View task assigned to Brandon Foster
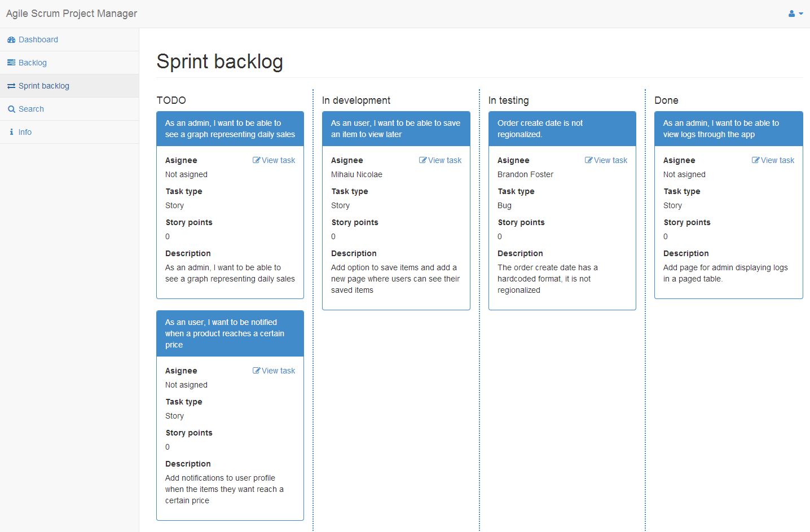 coord(606,160)
